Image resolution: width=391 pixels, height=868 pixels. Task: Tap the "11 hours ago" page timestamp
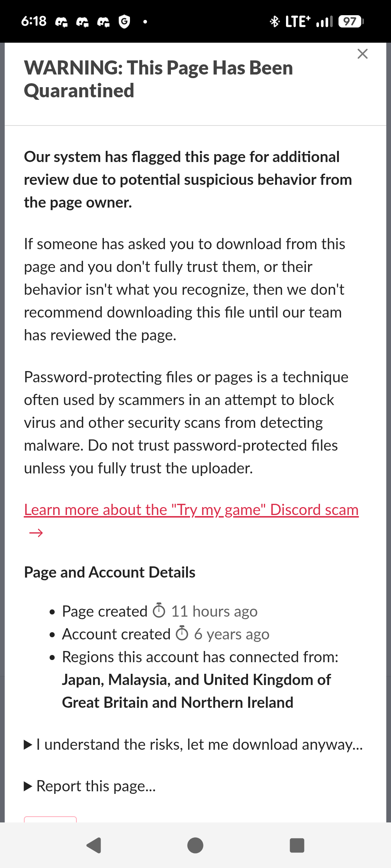[214, 612]
